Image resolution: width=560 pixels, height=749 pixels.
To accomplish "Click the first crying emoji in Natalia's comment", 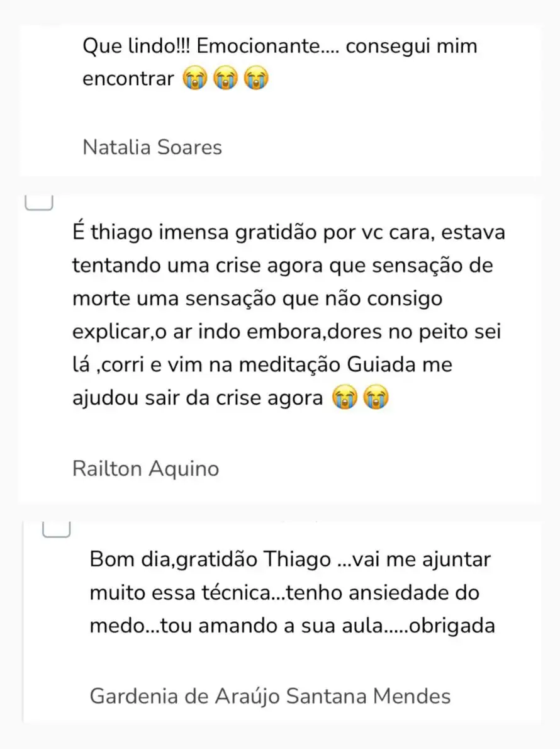I will (x=194, y=80).
